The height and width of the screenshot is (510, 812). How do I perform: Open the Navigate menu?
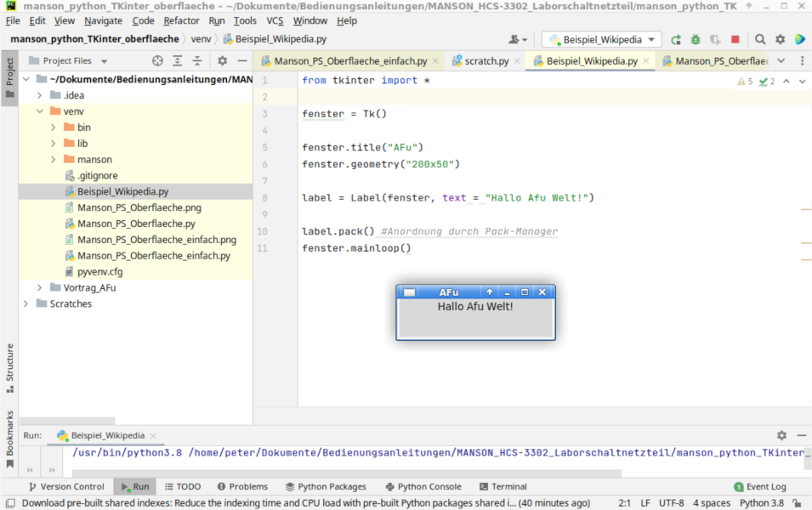103,20
